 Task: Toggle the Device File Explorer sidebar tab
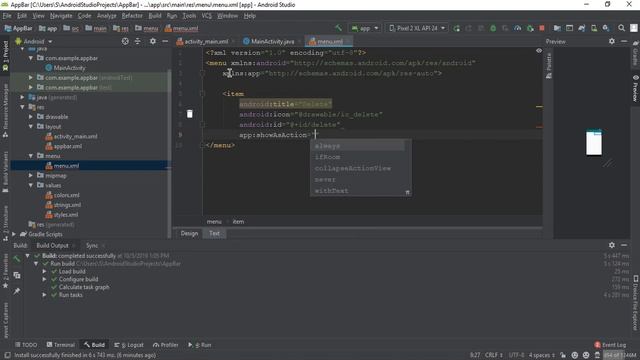click(636, 303)
